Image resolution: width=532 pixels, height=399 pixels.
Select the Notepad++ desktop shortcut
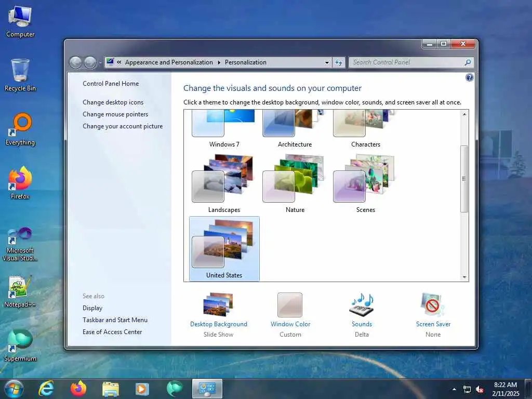20,291
